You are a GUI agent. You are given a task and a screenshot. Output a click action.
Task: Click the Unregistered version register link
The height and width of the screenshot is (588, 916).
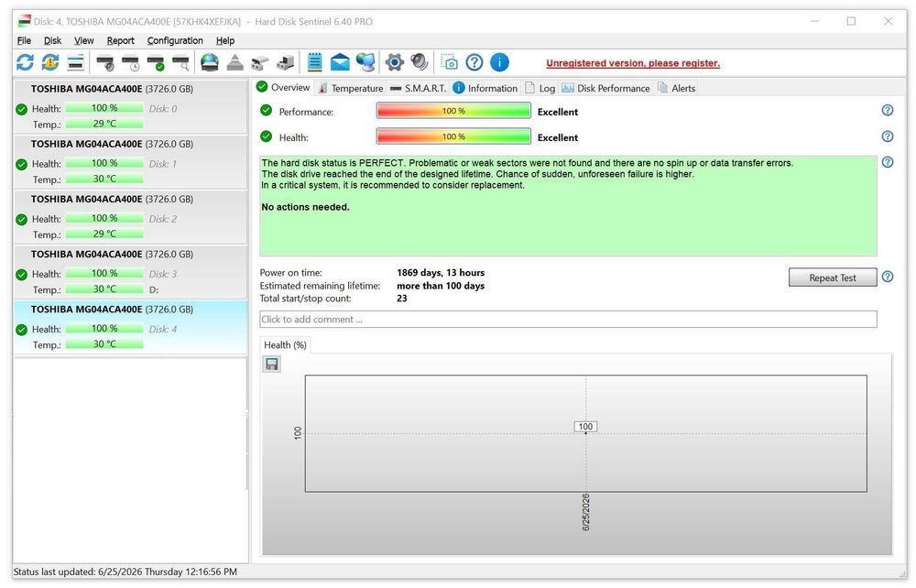point(633,63)
